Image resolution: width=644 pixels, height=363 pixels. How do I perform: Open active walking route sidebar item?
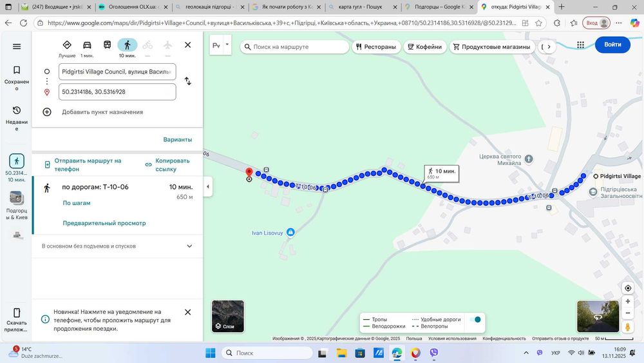coord(17,168)
